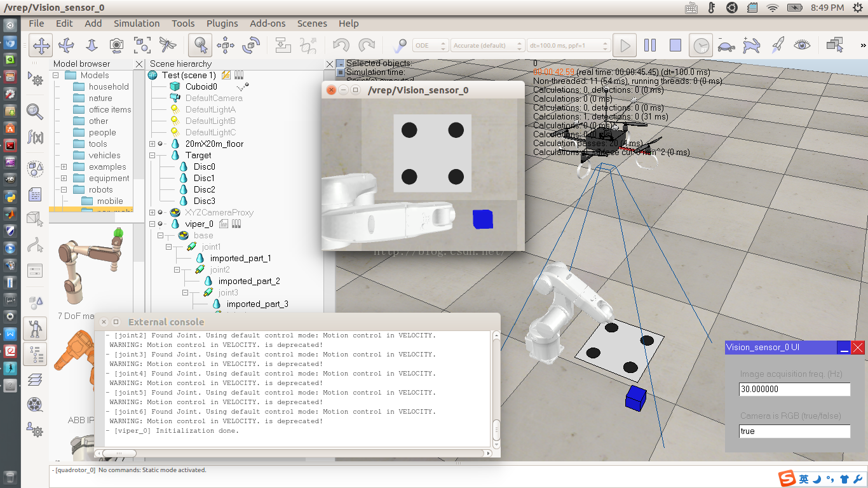Open the layers dialog icon
The width and height of the screenshot is (868, 488).
coord(36,379)
